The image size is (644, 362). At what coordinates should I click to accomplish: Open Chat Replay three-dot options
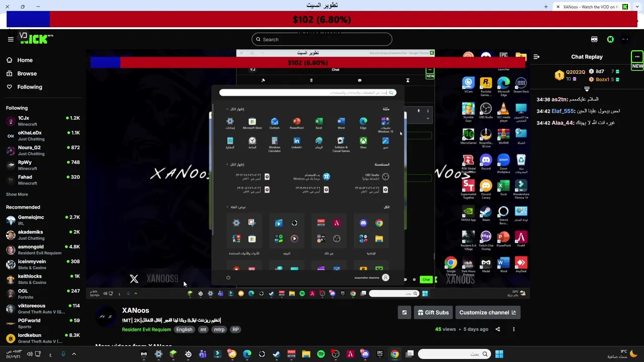tap(637, 57)
